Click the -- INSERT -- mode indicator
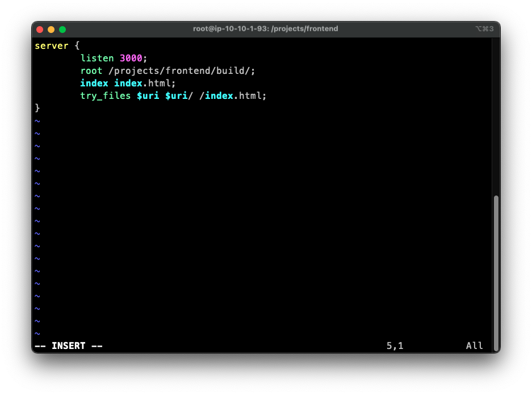 [x=69, y=346]
